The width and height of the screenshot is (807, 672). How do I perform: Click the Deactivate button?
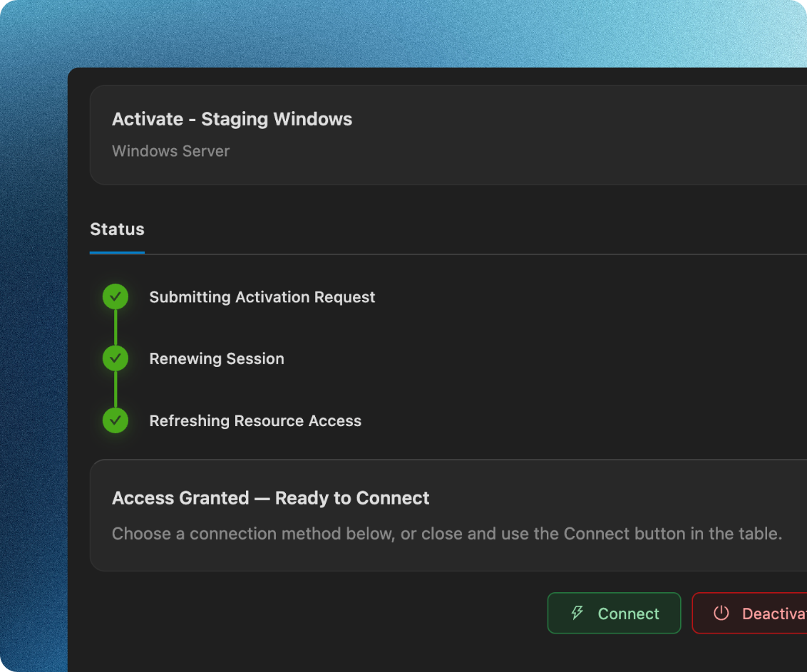[x=750, y=613]
